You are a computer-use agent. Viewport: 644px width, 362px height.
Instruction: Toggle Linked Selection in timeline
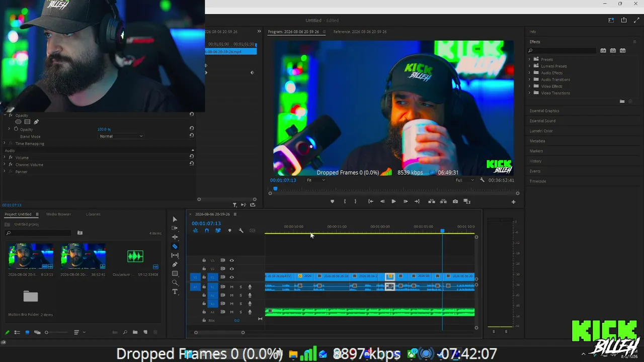pos(218,231)
